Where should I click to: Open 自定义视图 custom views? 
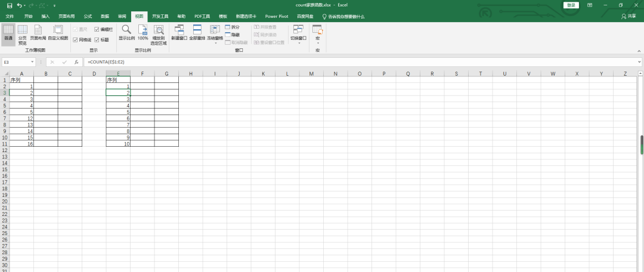(x=58, y=32)
